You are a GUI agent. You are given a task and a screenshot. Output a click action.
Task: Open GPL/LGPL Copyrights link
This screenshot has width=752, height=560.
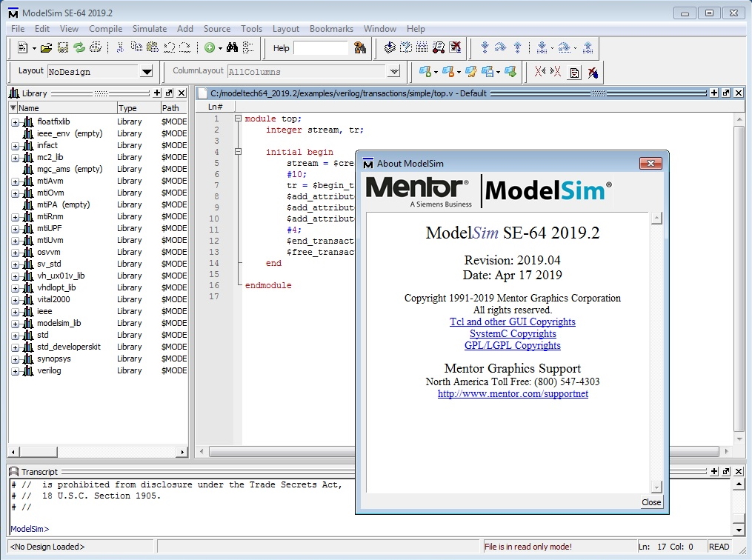click(x=512, y=346)
